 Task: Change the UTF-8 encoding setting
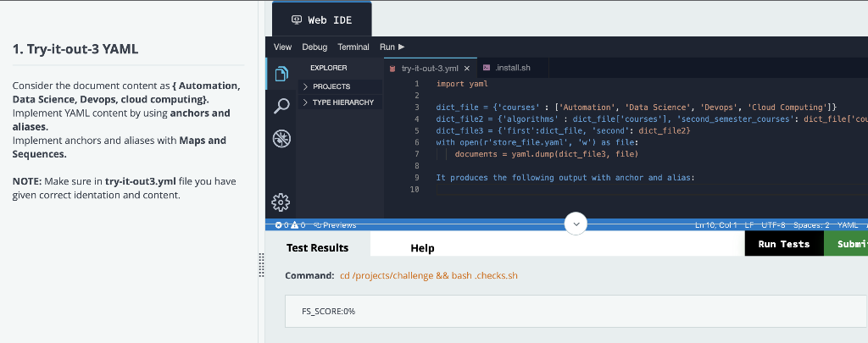pyautogui.click(x=774, y=225)
